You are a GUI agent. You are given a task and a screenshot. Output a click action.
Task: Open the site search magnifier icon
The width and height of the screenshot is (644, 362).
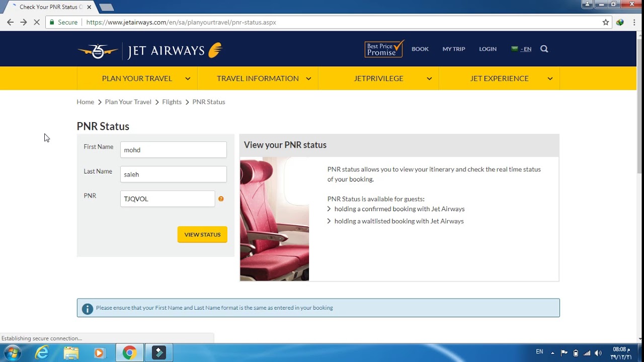(544, 49)
